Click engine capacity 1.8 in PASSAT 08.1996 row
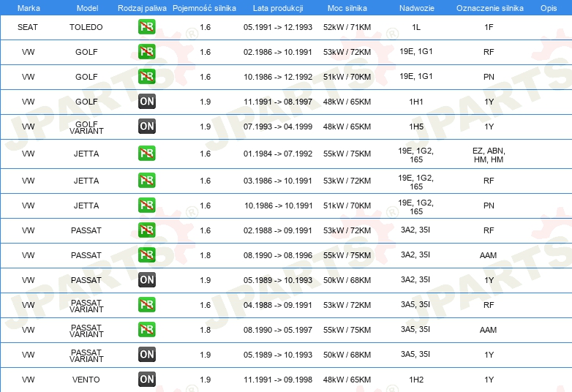572x392 pixels. tap(206, 255)
